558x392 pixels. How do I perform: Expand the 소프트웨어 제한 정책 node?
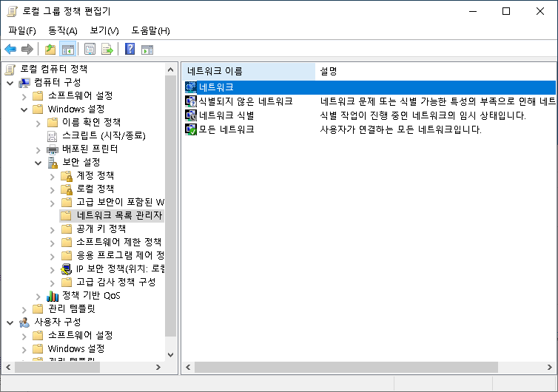pos(53,243)
